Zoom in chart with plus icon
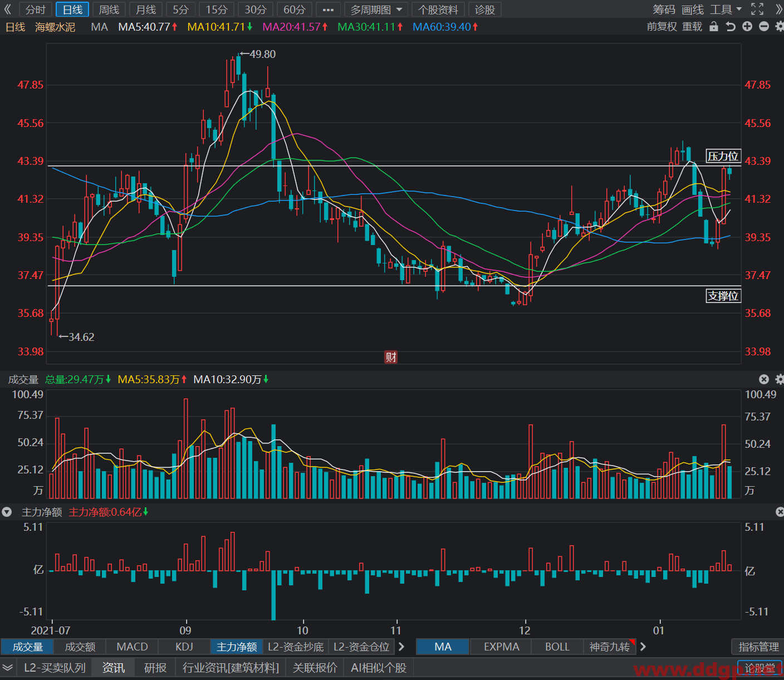 747,27
